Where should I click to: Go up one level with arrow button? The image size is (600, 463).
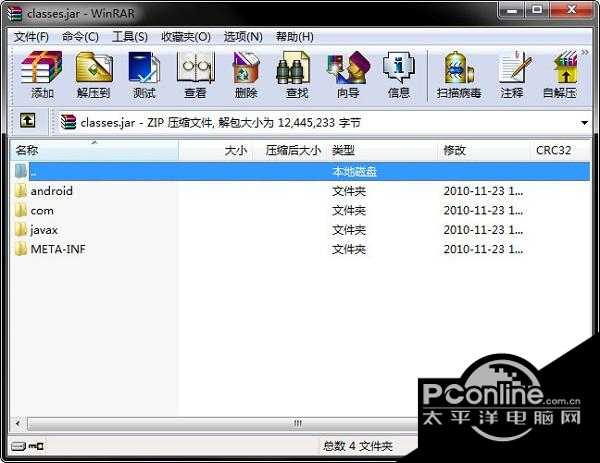point(28,121)
